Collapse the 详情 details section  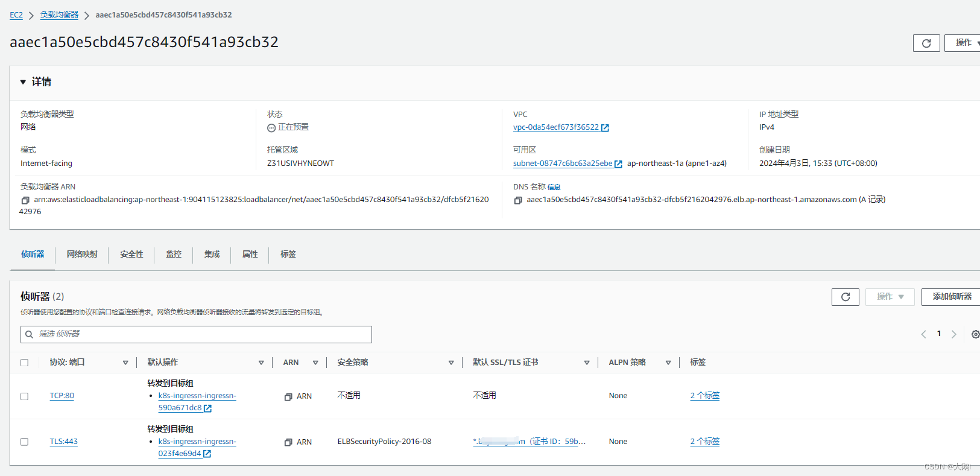23,82
